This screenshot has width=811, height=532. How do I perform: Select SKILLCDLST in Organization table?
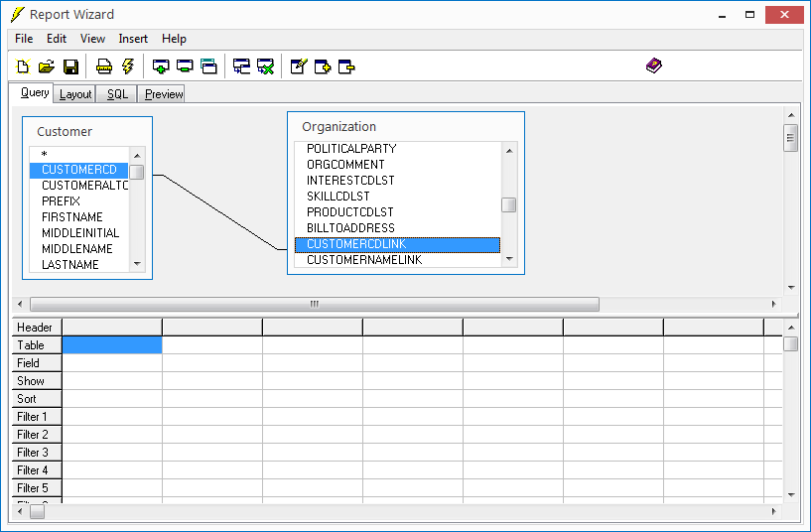(398, 197)
